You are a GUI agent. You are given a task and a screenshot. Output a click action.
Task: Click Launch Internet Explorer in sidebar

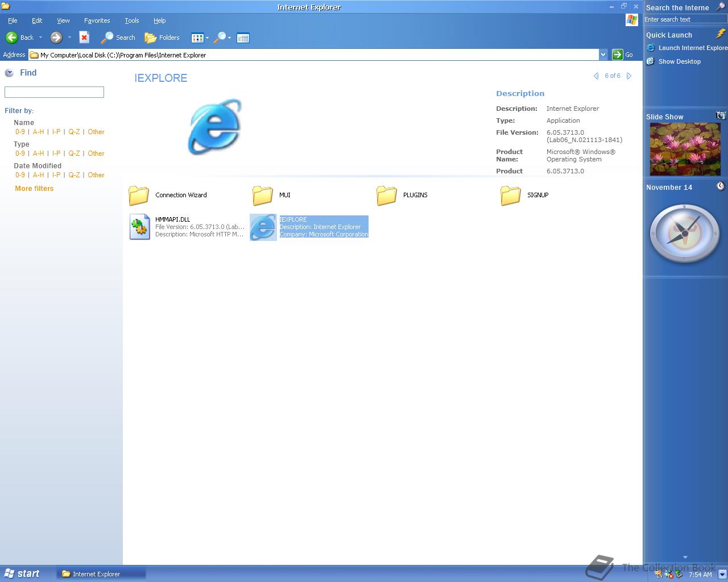point(688,48)
